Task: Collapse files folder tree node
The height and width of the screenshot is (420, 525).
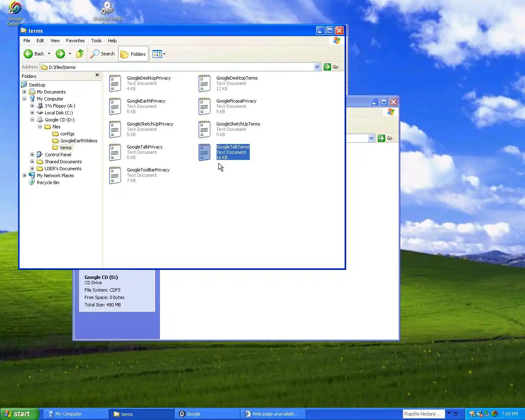Action: (x=40, y=127)
